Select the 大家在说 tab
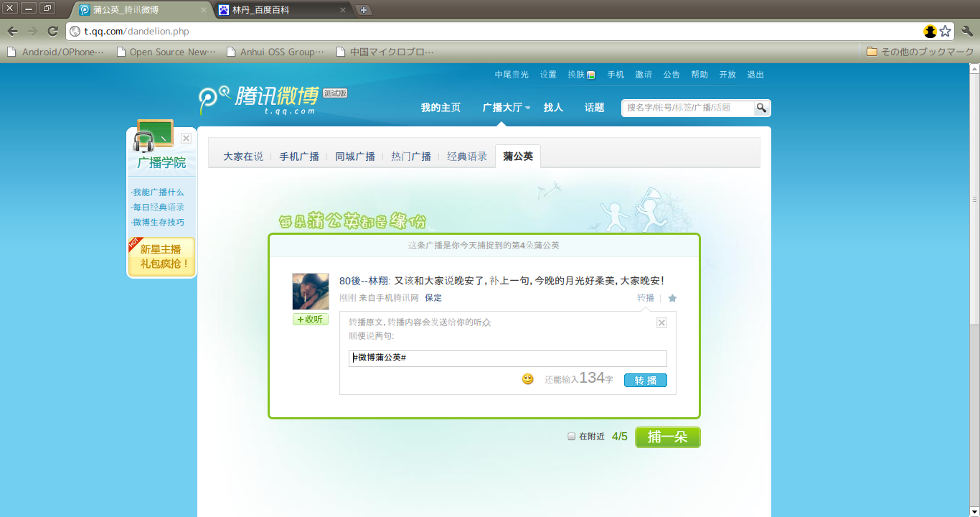Viewport: 980px width, 517px height. 243,157
